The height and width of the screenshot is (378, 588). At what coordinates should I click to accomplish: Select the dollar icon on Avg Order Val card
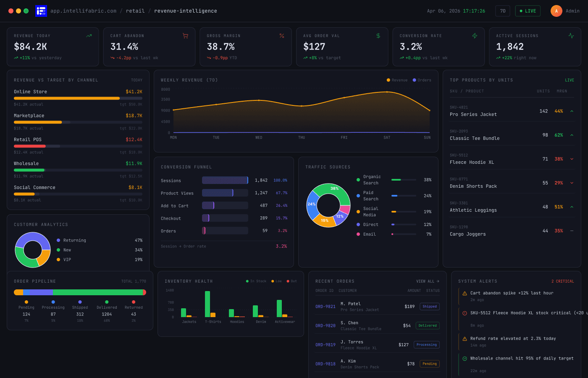coord(378,36)
